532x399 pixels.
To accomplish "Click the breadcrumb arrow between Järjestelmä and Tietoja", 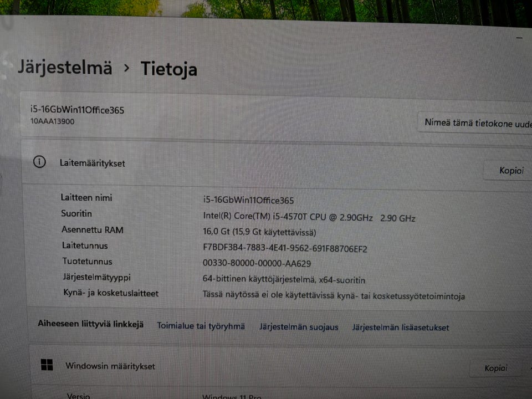I will (x=126, y=68).
